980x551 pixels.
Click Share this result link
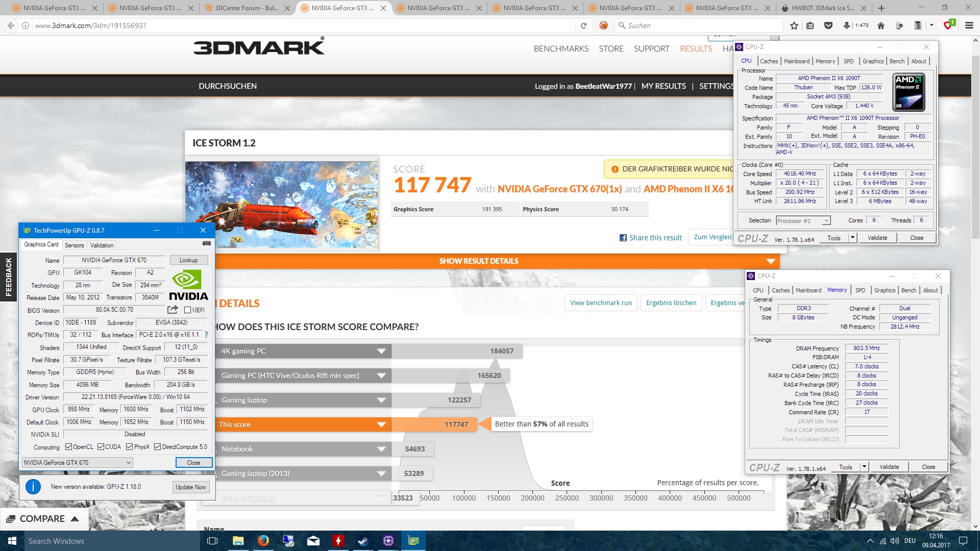(x=655, y=238)
